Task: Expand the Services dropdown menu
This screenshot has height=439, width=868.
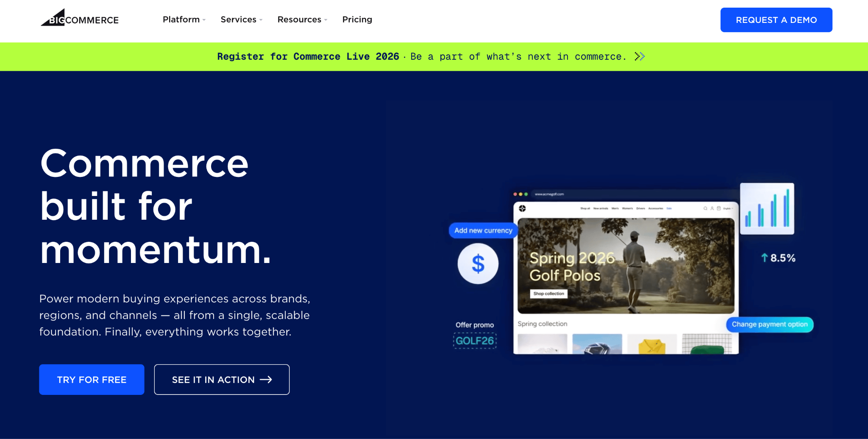Action: tap(242, 20)
